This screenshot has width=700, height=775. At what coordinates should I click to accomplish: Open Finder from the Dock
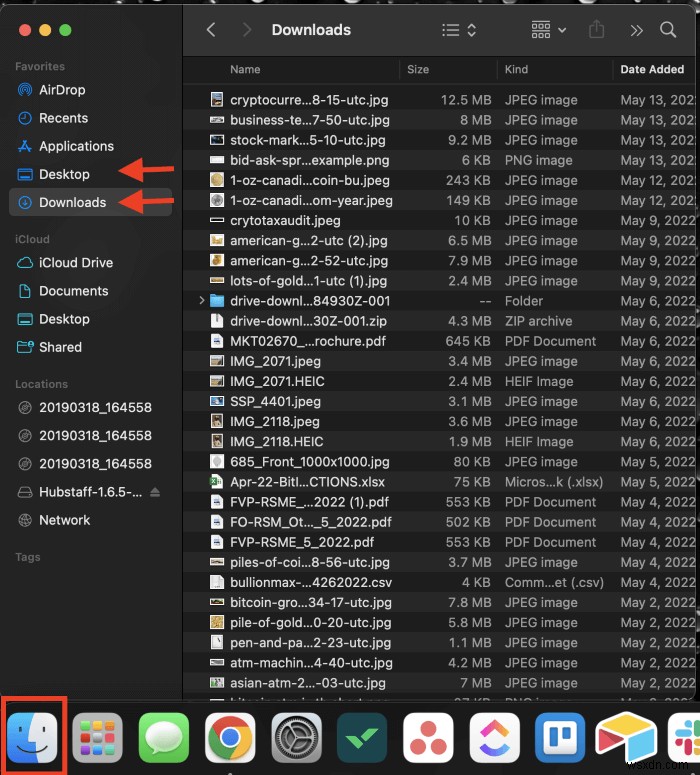coord(33,738)
